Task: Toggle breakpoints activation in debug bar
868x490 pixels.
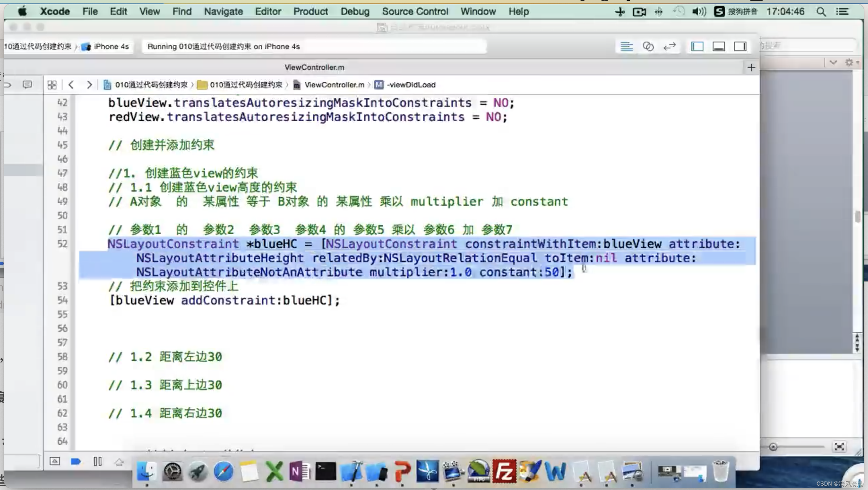Action: 76,461
